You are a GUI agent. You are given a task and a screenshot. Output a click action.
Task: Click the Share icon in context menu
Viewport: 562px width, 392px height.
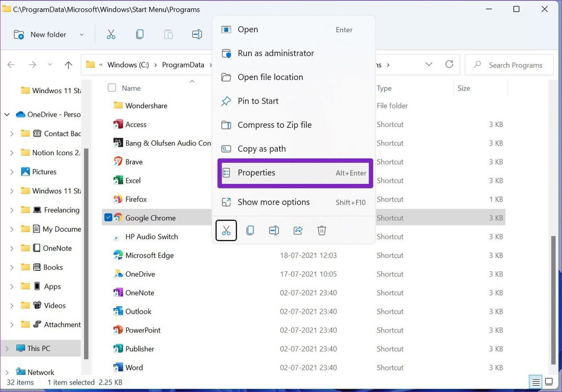[x=298, y=230]
